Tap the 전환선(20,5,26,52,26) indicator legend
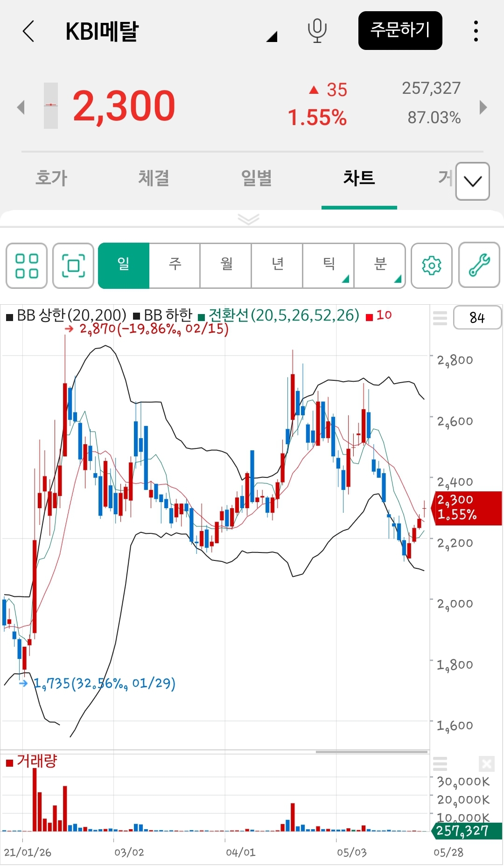The width and height of the screenshot is (504, 867). [279, 315]
